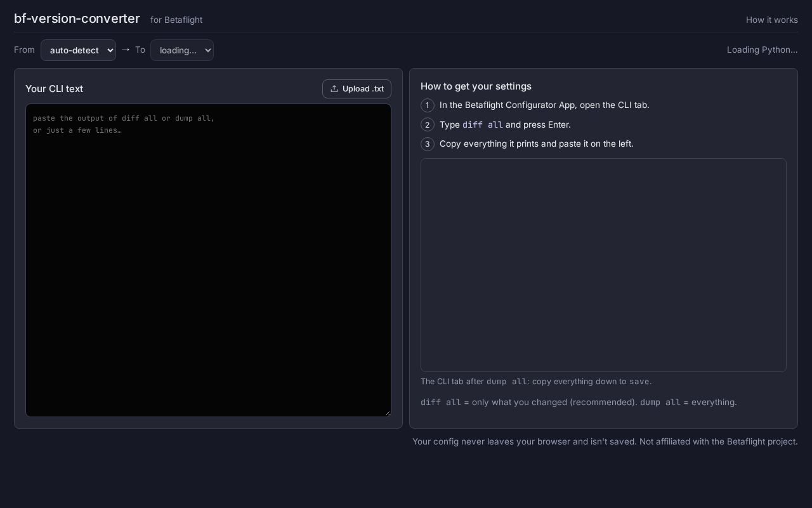The image size is (812, 508).
Task: Click the step 1 number badge
Action: (428, 105)
